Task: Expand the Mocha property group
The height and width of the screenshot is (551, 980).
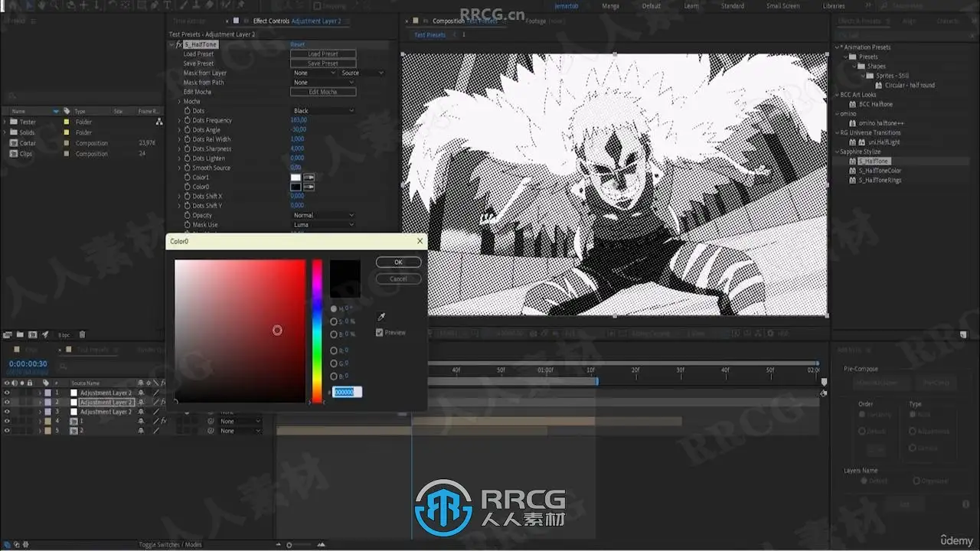Action: click(x=180, y=101)
